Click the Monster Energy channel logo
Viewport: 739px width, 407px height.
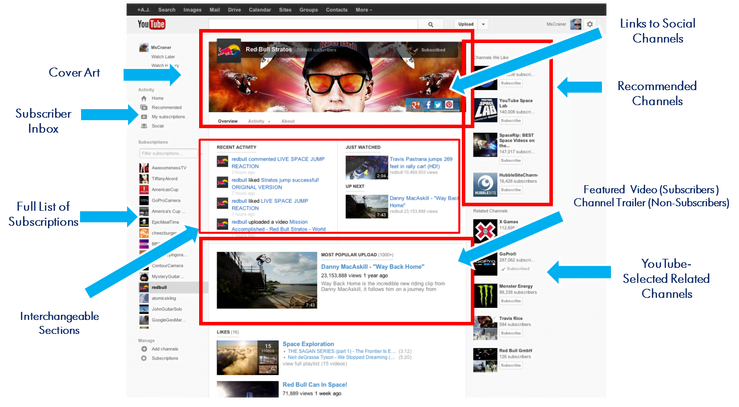point(484,295)
